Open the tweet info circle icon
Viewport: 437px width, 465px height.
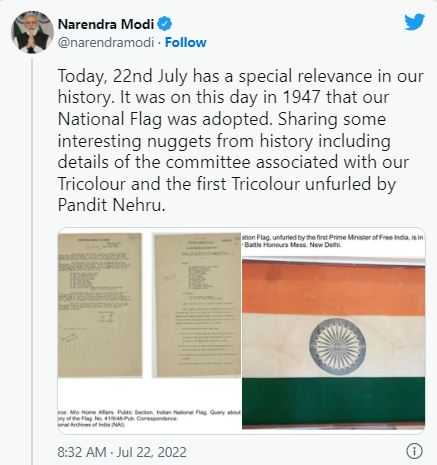click(x=415, y=451)
